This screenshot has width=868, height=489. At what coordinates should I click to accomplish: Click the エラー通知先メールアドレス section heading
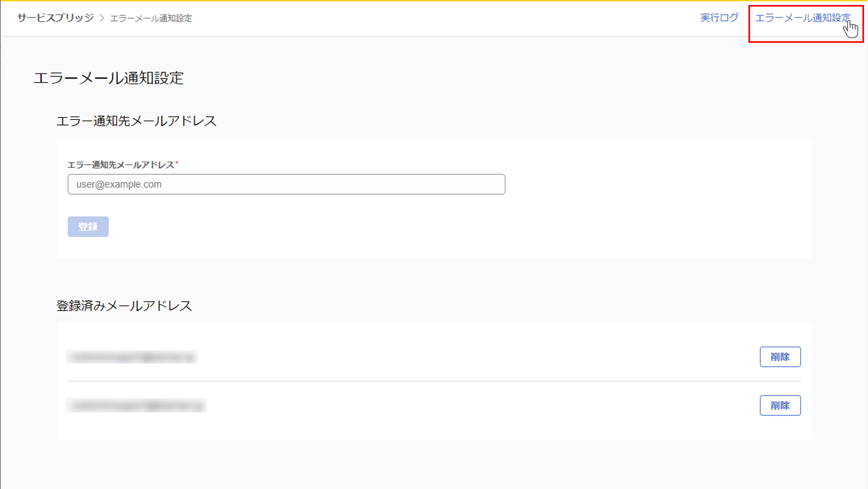click(136, 121)
